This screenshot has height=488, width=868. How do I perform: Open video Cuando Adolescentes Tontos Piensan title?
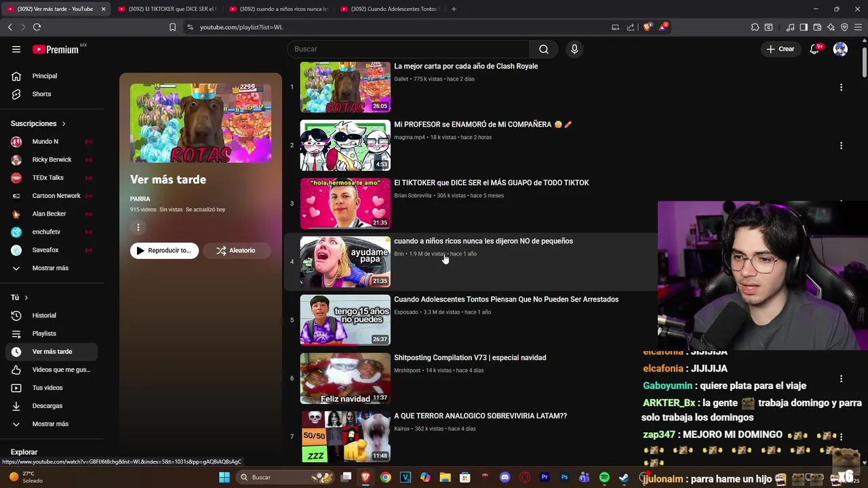(506, 299)
